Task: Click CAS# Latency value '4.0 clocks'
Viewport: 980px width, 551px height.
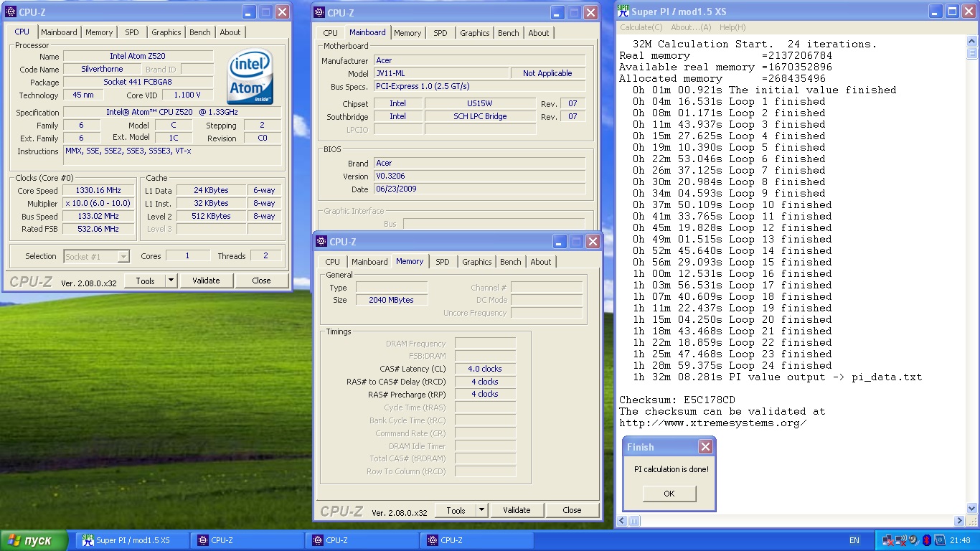Action: pyautogui.click(x=485, y=369)
